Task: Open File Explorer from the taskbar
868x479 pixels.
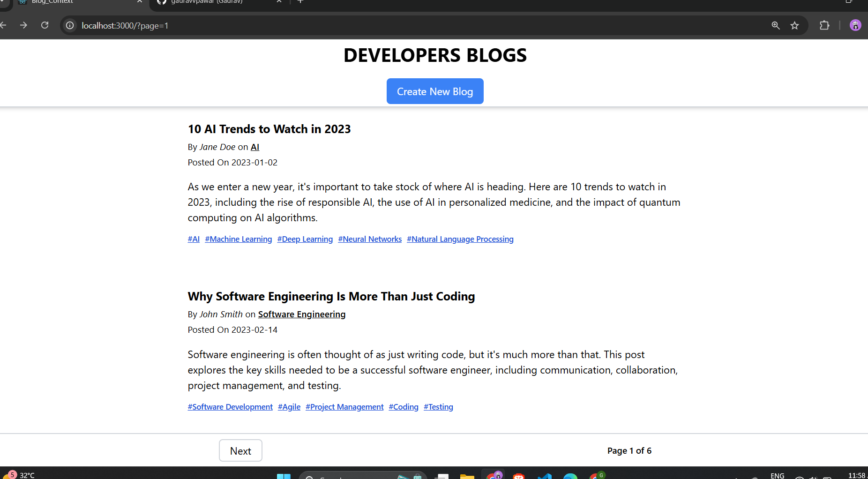Action: pyautogui.click(x=467, y=476)
